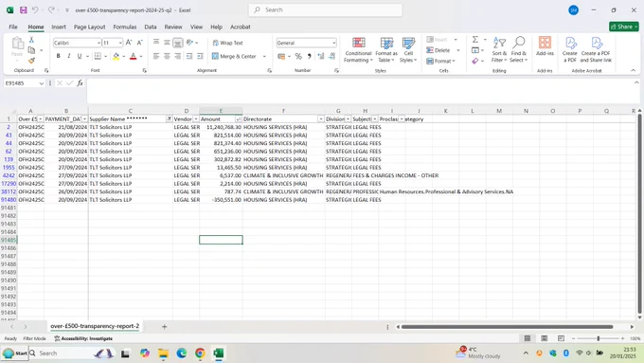
Task: Open Conditional Formatting menu
Action: click(x=358, y=49)
